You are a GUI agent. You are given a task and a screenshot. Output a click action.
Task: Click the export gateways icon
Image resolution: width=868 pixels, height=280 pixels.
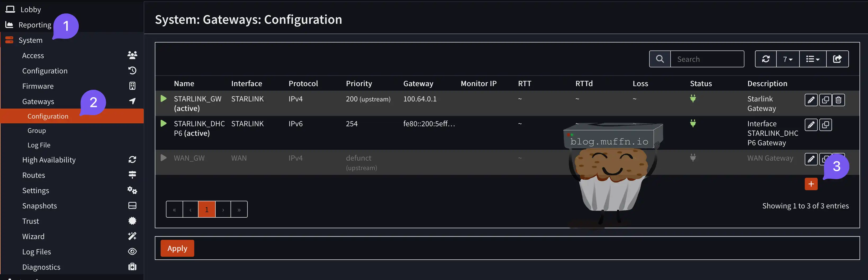pos(837,59)
